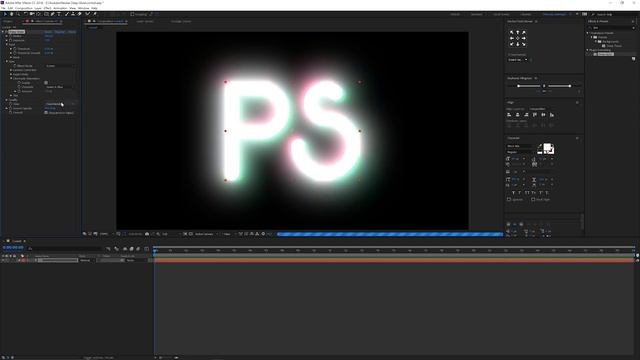Open the Animation menu
This screenshot has width=640, height=360.
pyautogui.click(x=60, y=8)
